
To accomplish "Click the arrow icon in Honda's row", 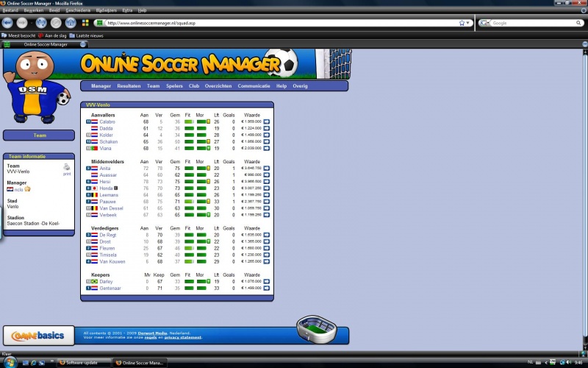I will click(267, 188).
